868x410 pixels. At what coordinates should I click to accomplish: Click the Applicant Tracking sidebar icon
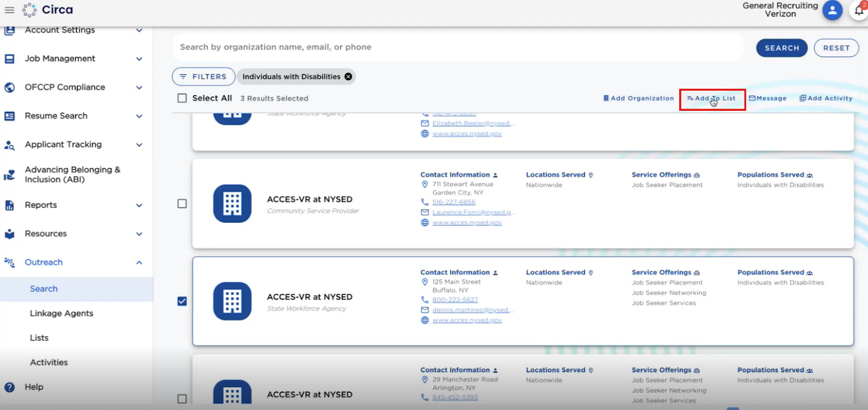(x=9, y=145)
